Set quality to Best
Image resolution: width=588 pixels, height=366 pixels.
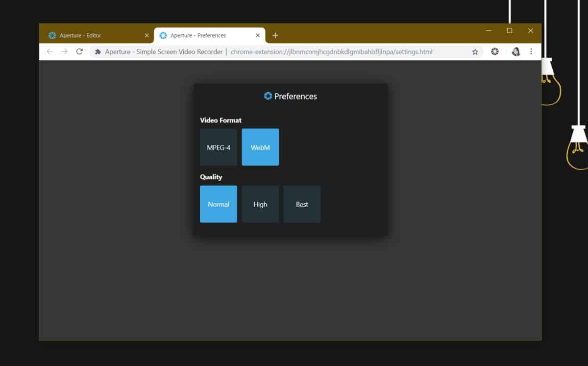click(302, 204)
